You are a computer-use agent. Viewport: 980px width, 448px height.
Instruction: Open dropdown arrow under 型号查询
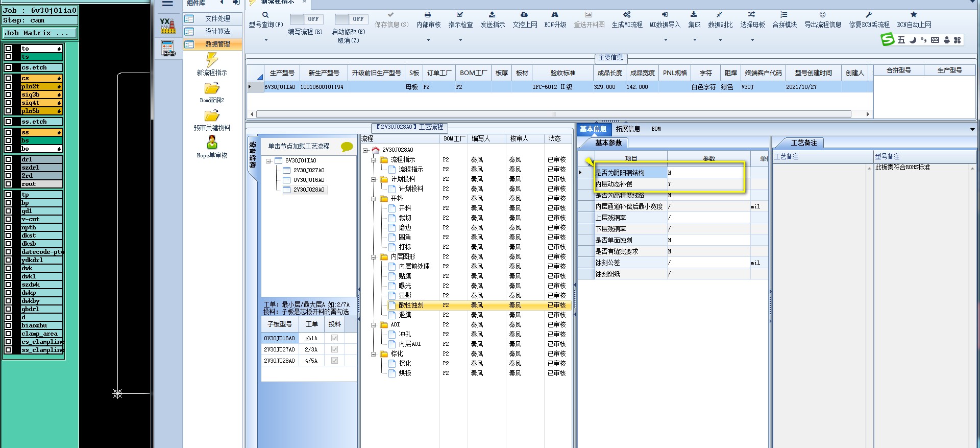pos(265,40)
